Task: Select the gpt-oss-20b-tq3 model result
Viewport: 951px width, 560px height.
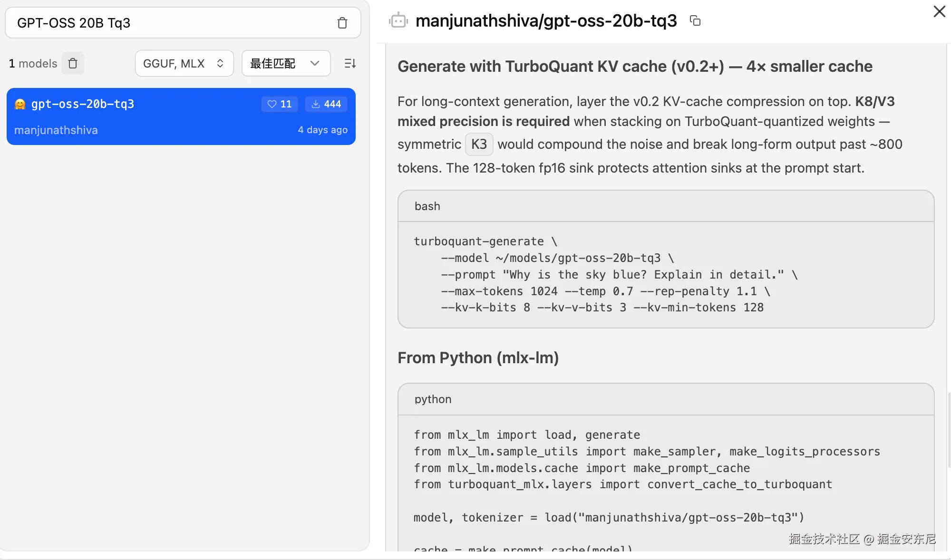Action: (x=181, y=116)
